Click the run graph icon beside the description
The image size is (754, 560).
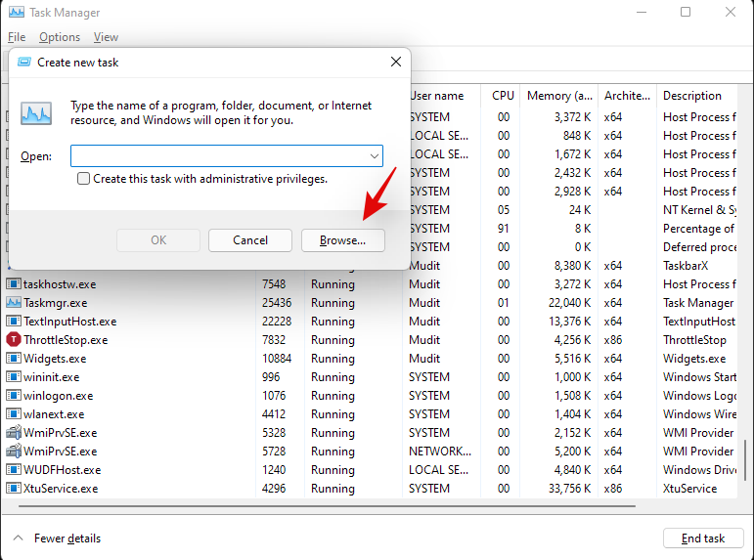click(x=36, y=113)
